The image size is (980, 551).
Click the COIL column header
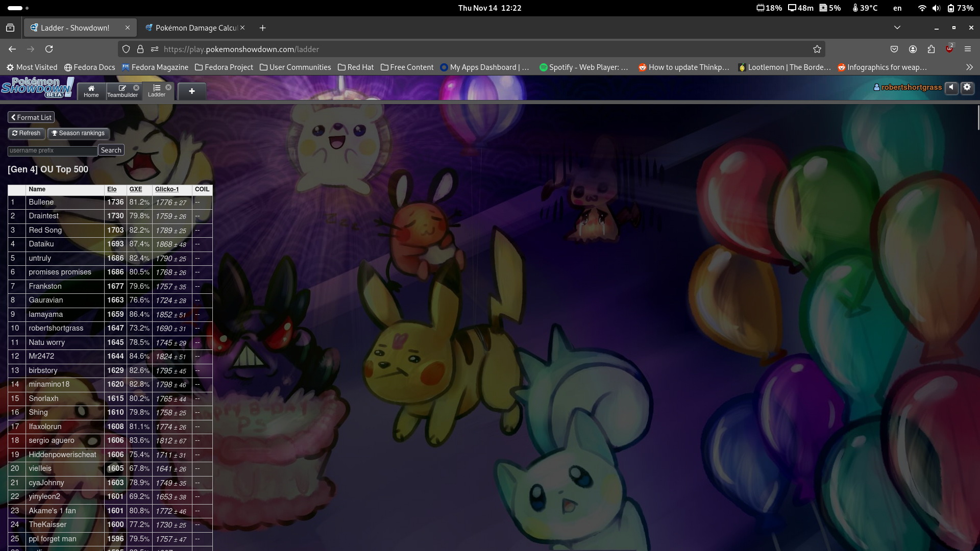tap(202, 189)
